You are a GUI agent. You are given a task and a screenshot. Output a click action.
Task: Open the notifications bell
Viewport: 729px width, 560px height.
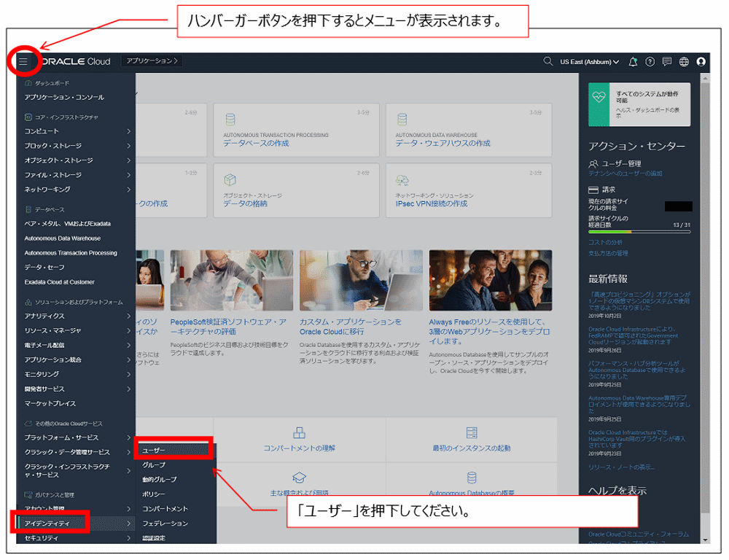pyautogui.click(x=634, y=62)
